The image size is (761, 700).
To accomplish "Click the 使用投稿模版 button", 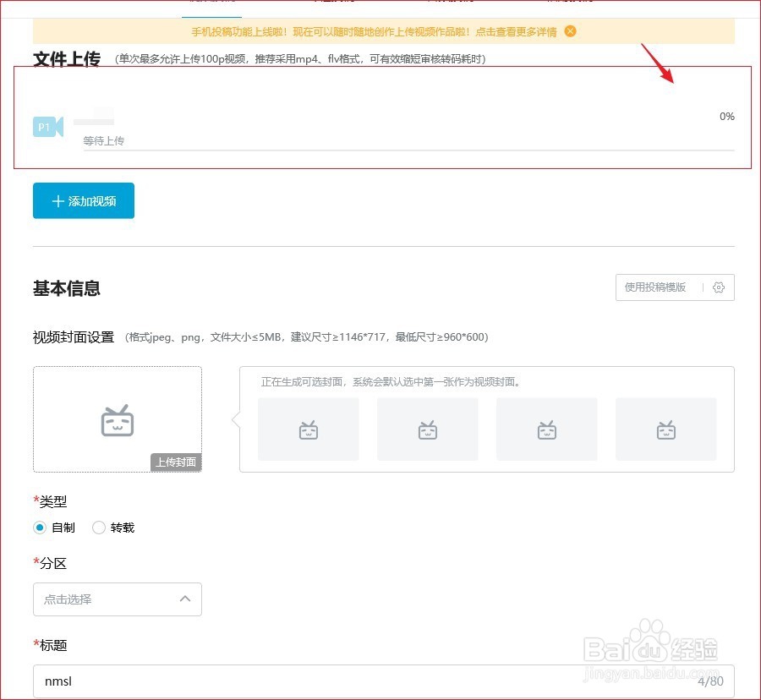I will (657, 287).
